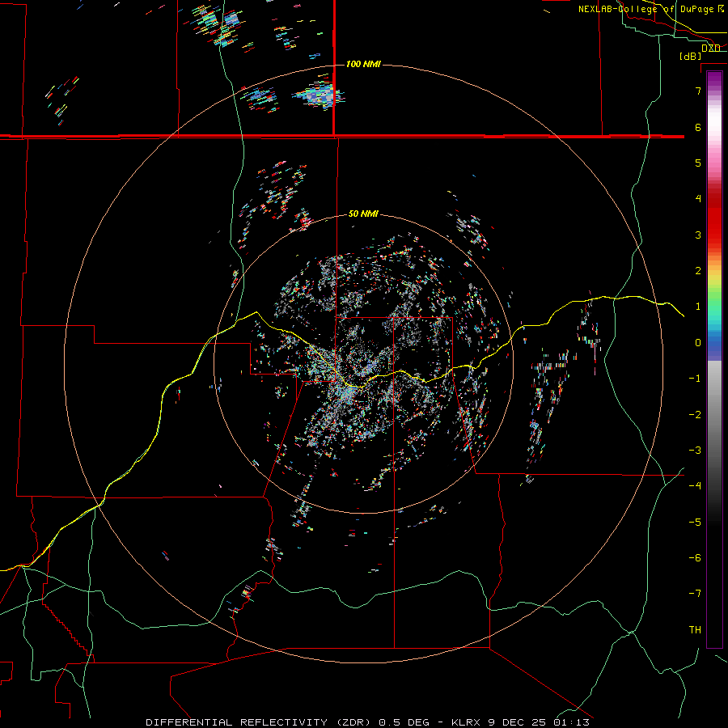Viewport: 728px width, 728px height.
Task: Click the 50 NMI range ring label
Action: tap(363, 214)
